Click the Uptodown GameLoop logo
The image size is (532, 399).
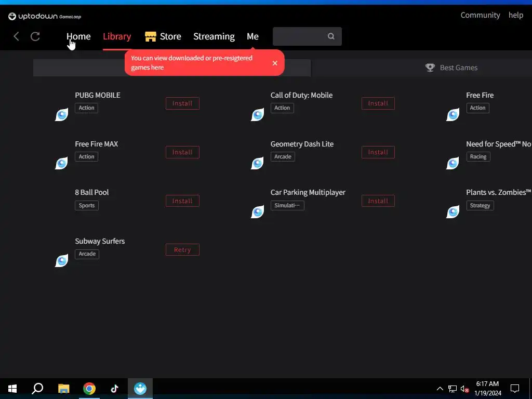coord(45,16)
